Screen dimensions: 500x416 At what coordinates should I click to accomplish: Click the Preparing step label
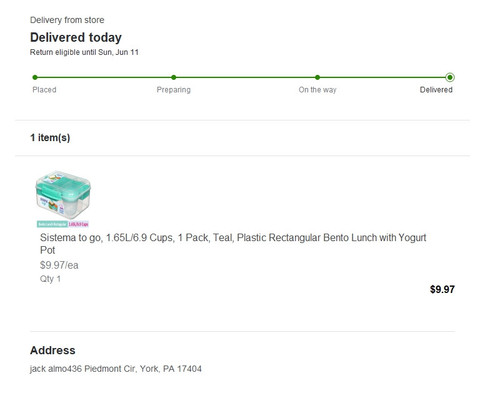174,90
